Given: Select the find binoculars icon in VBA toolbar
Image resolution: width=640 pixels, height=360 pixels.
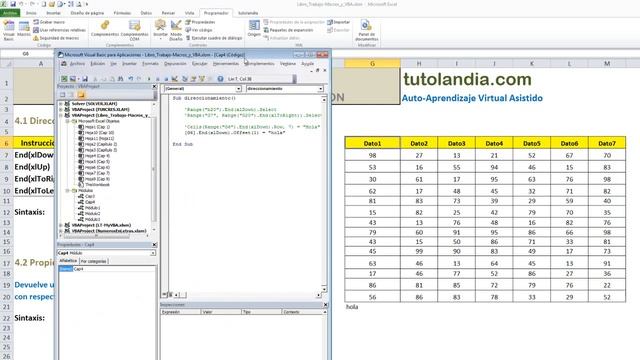Looking at the screenshot, I should (121, 79).
